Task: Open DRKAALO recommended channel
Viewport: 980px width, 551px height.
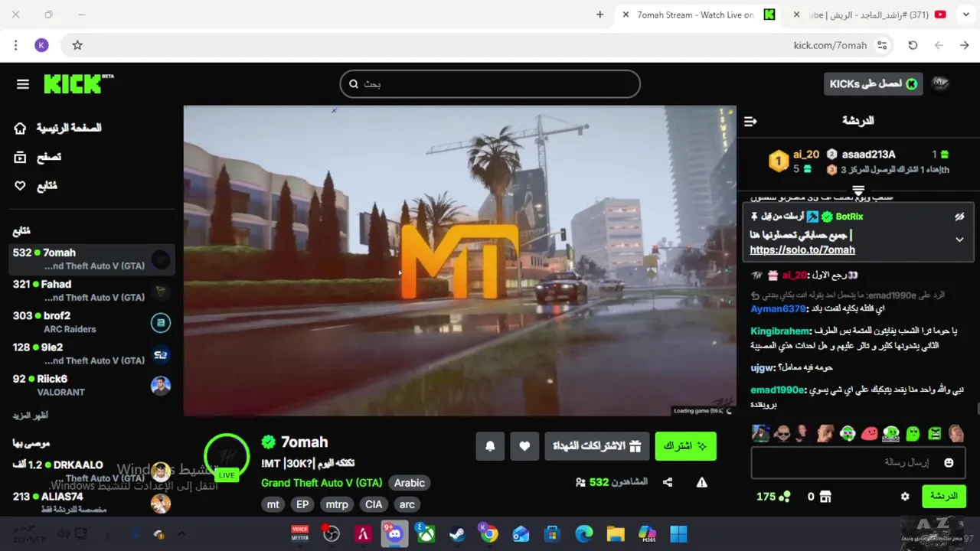Action: click(91, 471)
